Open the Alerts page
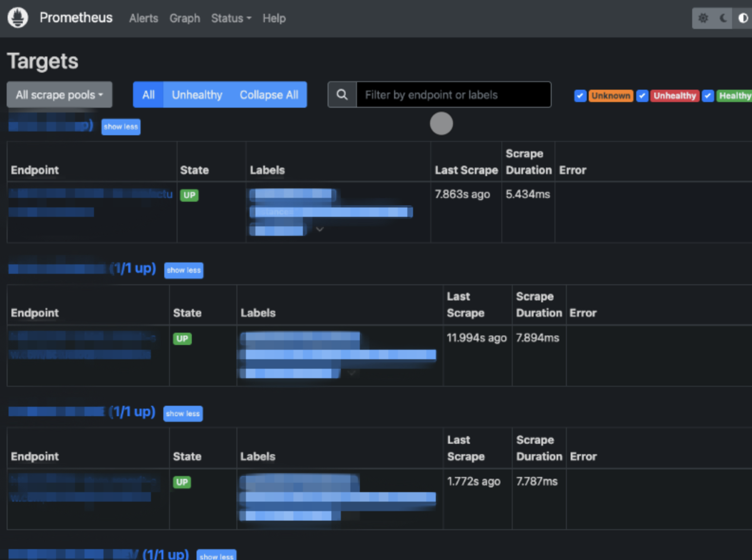This screenshot has width=752, height=560. tap(143, 18)
